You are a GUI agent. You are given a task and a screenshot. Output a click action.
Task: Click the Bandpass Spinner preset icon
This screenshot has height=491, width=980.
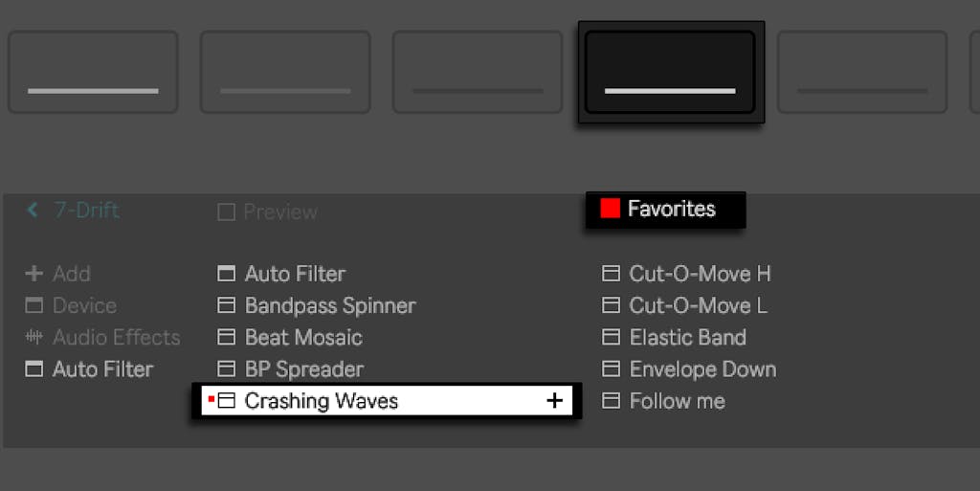227,306
